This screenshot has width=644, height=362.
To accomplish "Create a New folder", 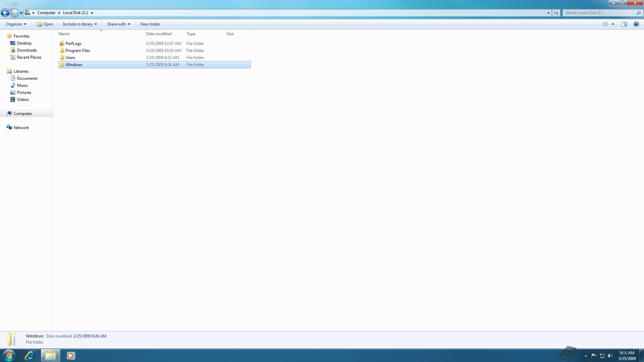I will click(x=150, y=24).
